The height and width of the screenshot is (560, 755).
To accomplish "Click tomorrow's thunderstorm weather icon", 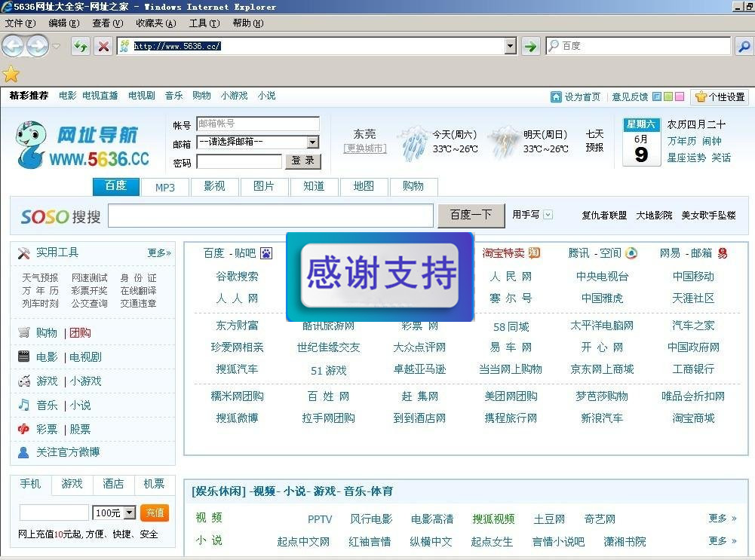I will [x=504, y=142].
